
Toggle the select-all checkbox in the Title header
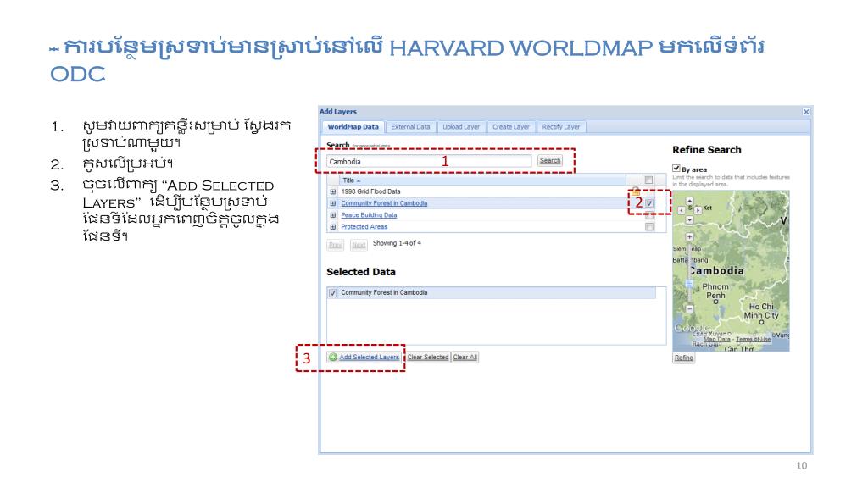(648, 180)
